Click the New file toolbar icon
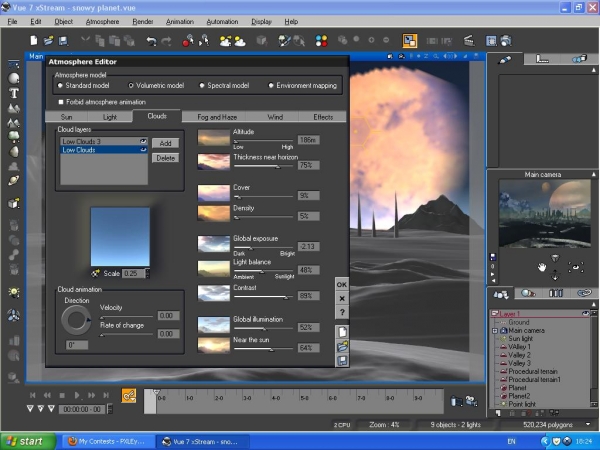Screen dimensions: 600x450 tap(34, 40)
